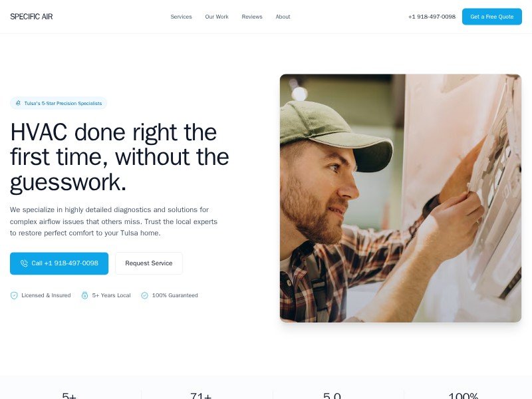The height and width of the screenshot is (399, 532).
Task: Open the Reviews nav link
Action: coord(252,17)
